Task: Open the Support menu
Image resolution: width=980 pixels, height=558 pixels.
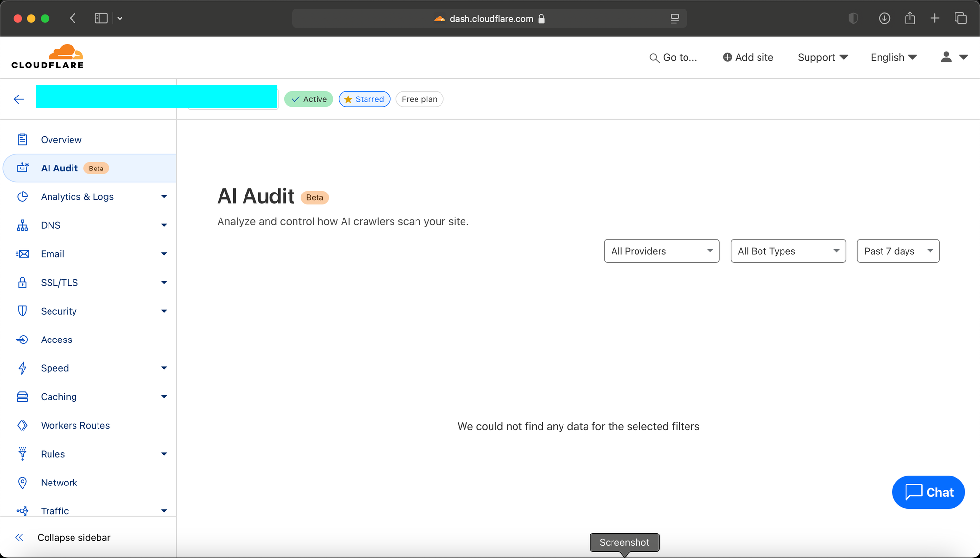Action: point(822,57)
